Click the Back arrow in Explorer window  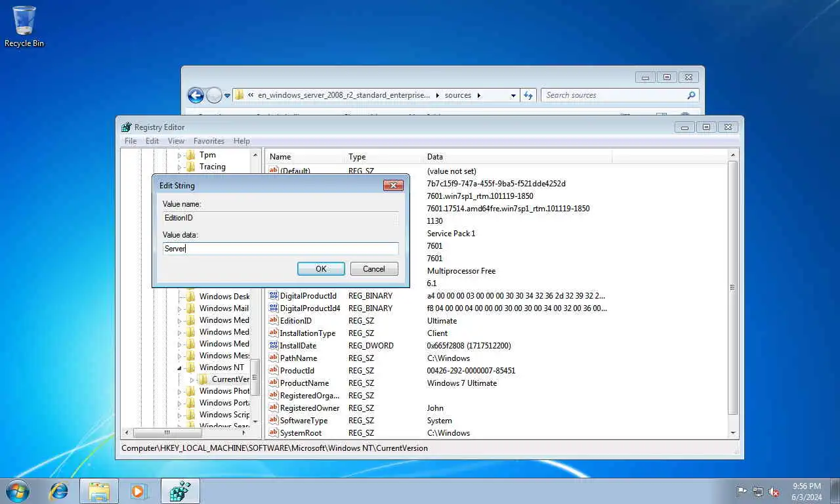click(x=196, y=95)
